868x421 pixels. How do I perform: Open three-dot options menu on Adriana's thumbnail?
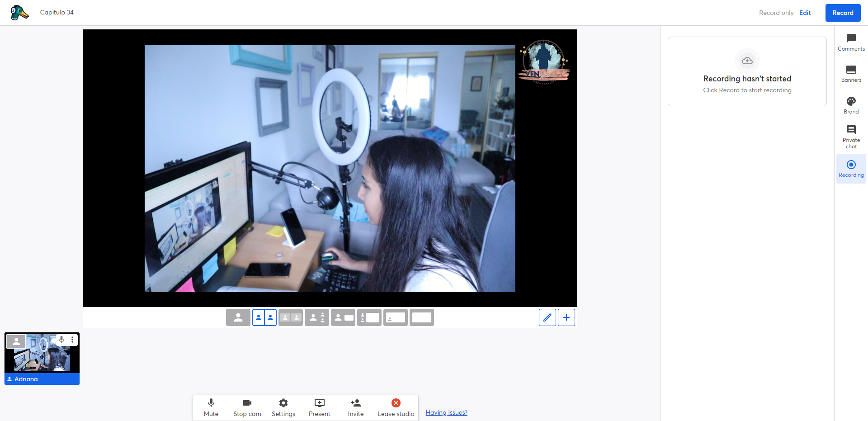pyautogui.click(x=72, y=340)
